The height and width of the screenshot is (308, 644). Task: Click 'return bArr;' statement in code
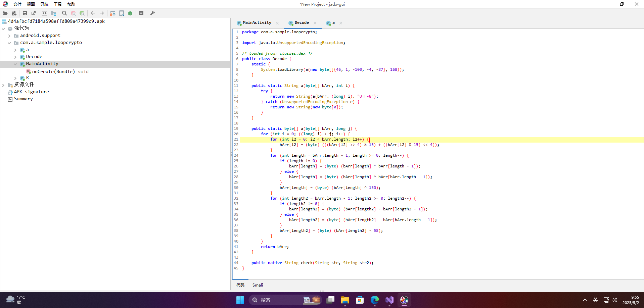275,247
